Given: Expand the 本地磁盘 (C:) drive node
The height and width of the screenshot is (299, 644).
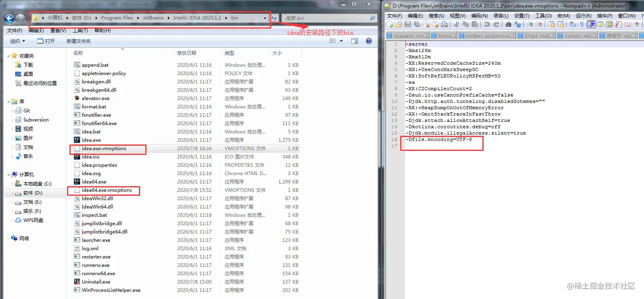Looking at the screenshot, I should tap(12, 184).
